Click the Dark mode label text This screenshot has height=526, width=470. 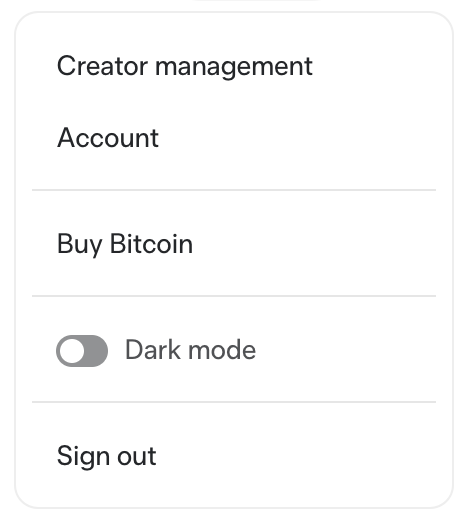(x=190, y=350)
